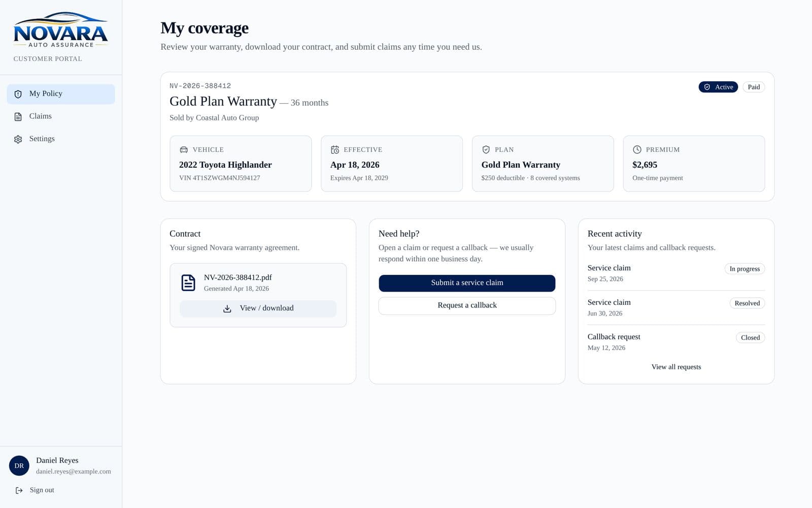Click the DR user avatar
The image size is (812, 508).
(19, 466)
